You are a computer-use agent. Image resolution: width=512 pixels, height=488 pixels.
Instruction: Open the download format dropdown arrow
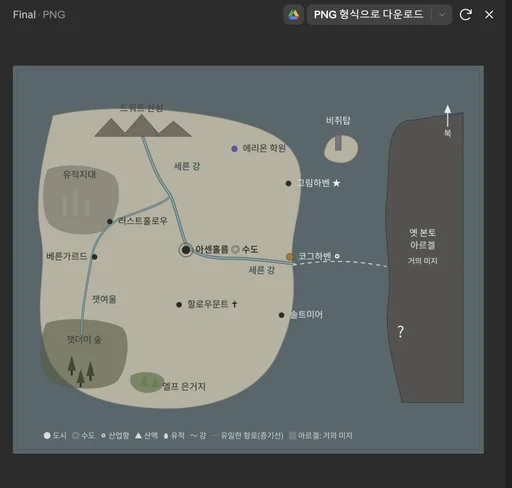tap(442, 15)
